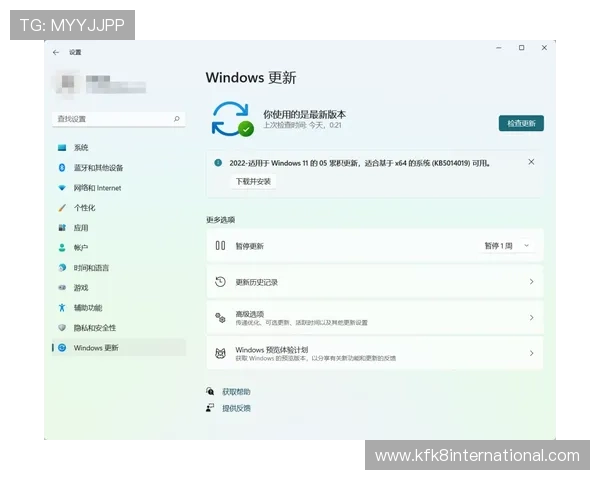Click the pause icon beside 暂停更新
This screenshot has height=480, width=600.
click(x=220, y=245)
